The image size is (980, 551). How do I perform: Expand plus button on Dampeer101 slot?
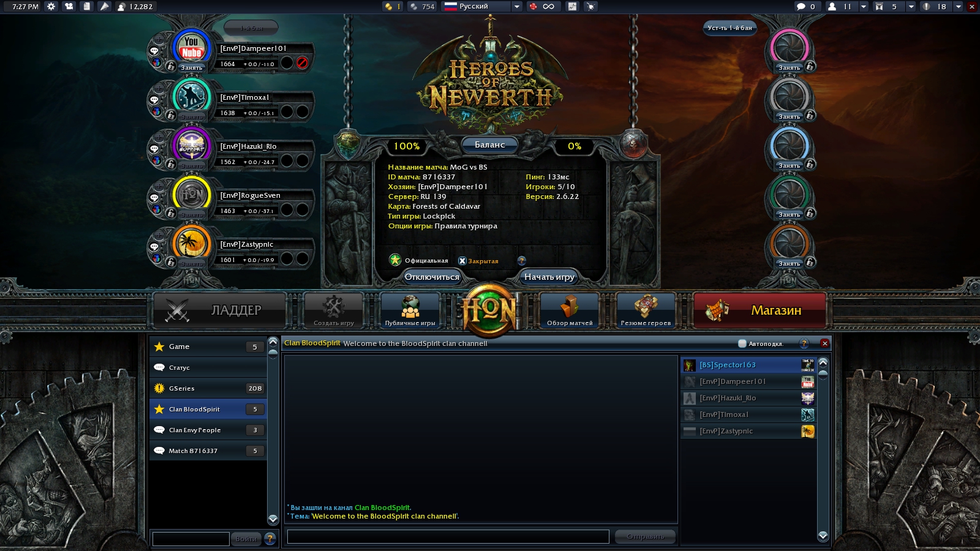point(159,39)
